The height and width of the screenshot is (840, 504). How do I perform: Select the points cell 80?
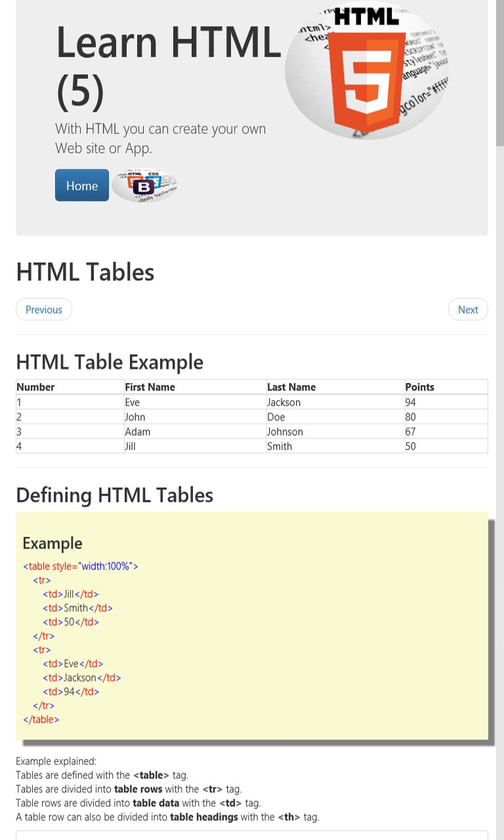(446, 417)
